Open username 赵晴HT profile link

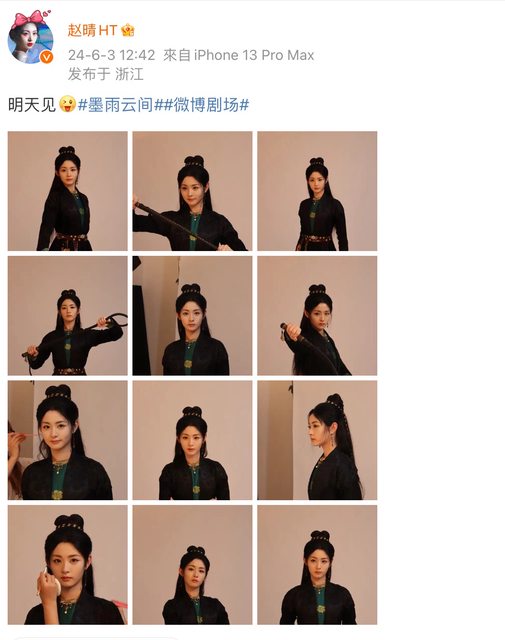point(92,31)
